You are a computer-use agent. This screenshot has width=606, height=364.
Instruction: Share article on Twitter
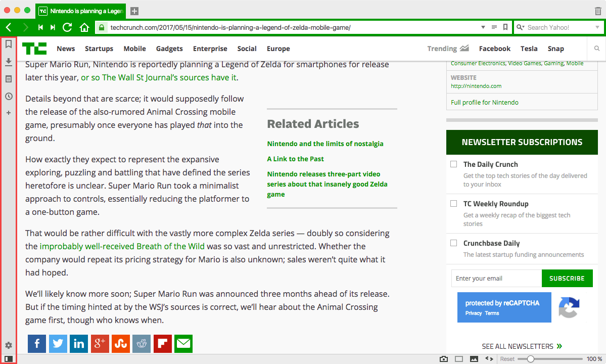tap(58, 343)
